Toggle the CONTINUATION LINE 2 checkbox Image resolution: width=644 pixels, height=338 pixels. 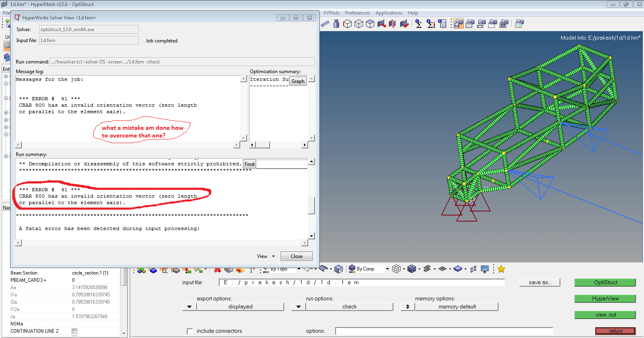click(74, 331)
